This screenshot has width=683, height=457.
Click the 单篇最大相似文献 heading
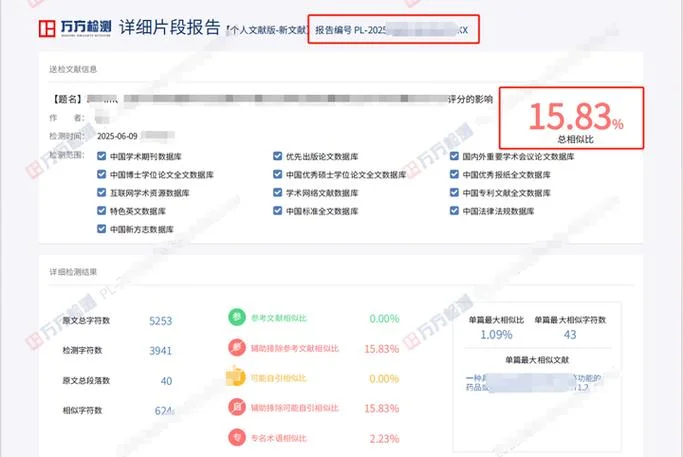pos(537,360)
